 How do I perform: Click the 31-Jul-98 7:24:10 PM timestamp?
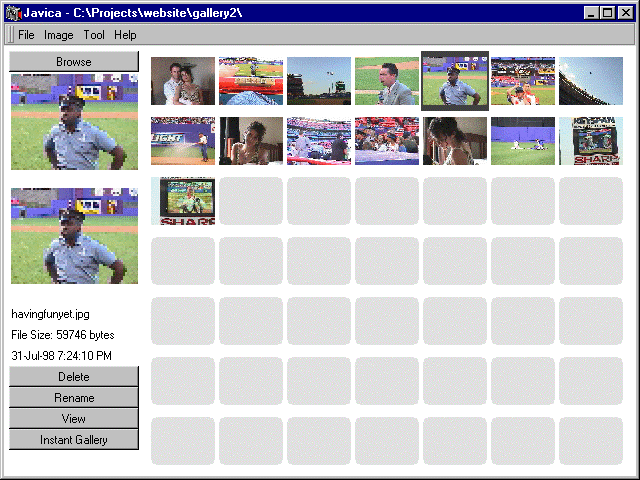point(62,356)
